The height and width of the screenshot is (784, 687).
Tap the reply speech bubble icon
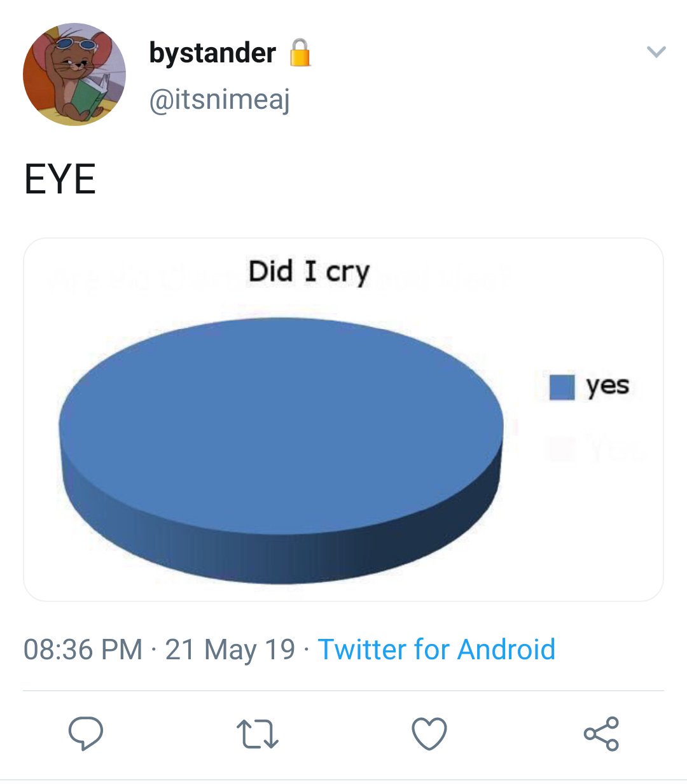coord(86,734)
